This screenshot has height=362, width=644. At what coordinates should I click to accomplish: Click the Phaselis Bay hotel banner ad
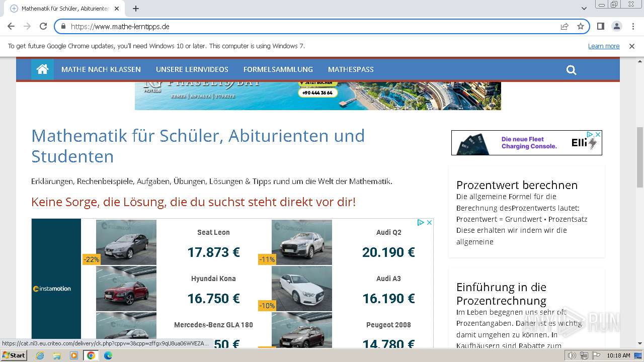pos(318,96)
